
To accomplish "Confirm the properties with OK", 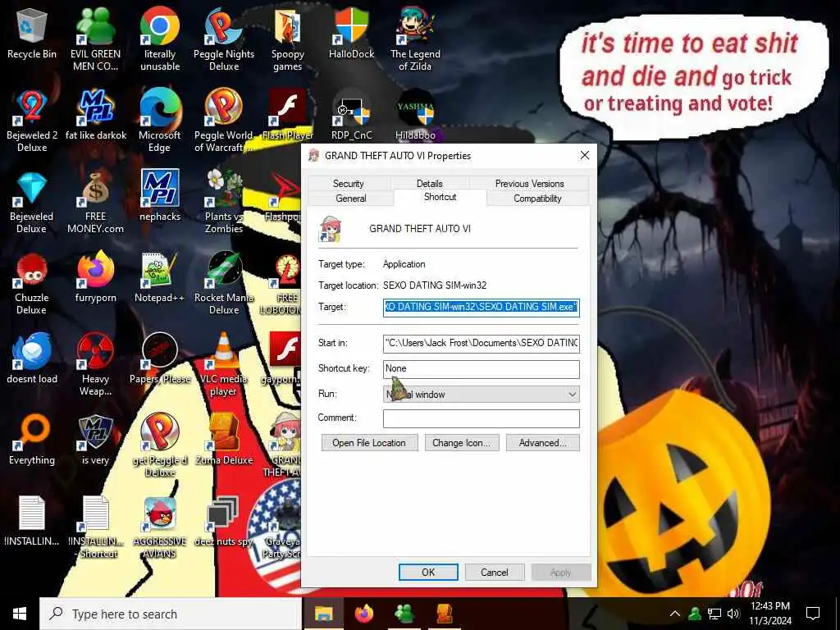I will coord(428,572).
